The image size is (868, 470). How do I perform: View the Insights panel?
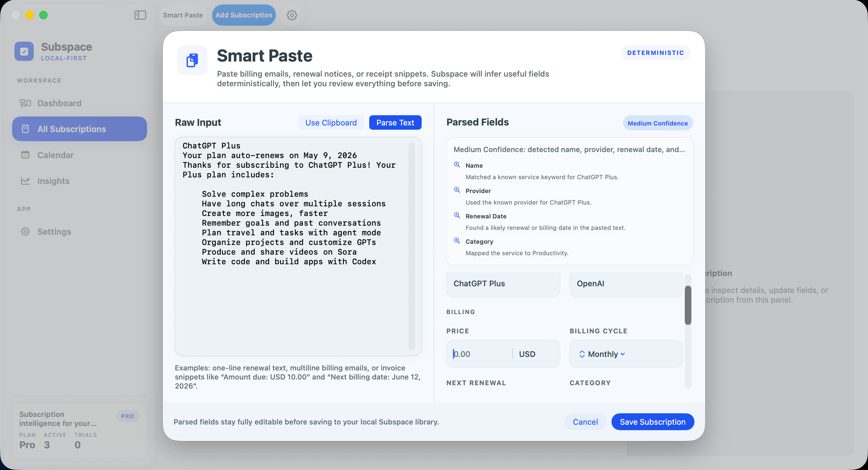pos(54,181)
